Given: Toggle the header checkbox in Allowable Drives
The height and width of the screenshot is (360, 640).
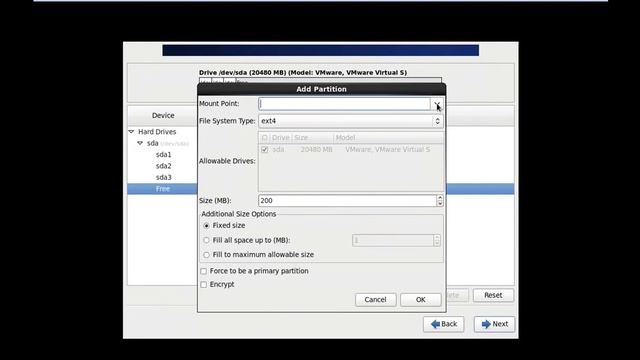Looking at the screenshot, I should click(x=264, y=138).
